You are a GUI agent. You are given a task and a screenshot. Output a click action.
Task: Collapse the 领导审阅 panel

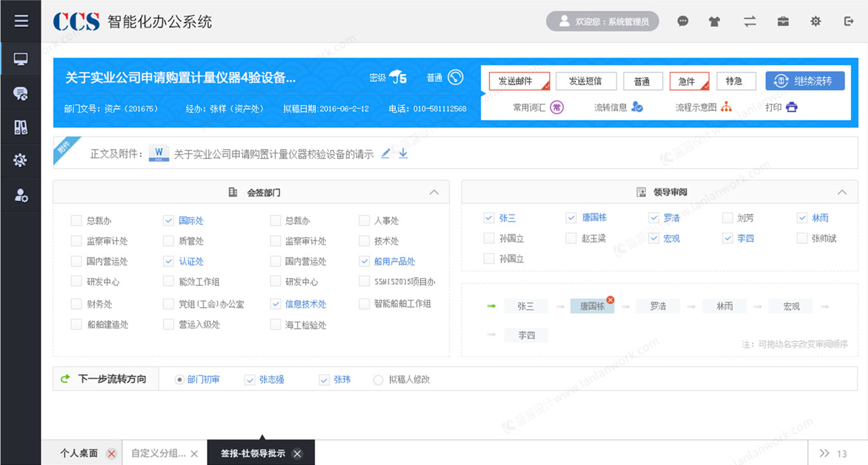(842, 191)
